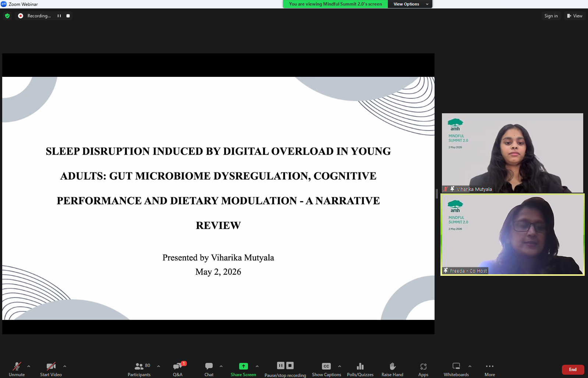Expand Whiteboards options arrow
588x378 pixels.
click(470, 366)
